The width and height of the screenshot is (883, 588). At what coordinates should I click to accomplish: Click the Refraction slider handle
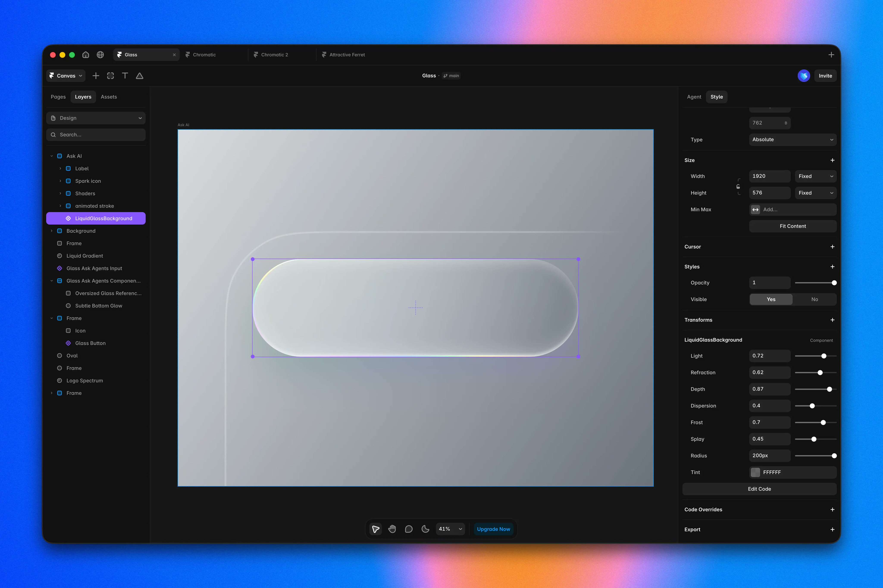[820, 373]
